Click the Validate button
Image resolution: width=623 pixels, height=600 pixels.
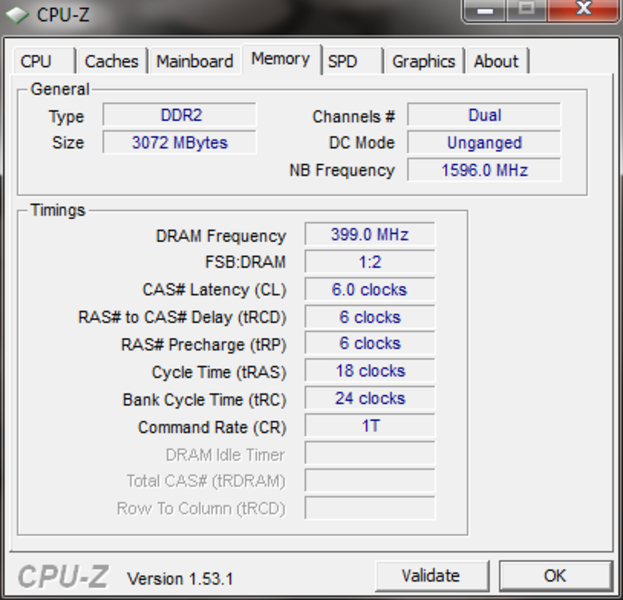pos(432,575)
